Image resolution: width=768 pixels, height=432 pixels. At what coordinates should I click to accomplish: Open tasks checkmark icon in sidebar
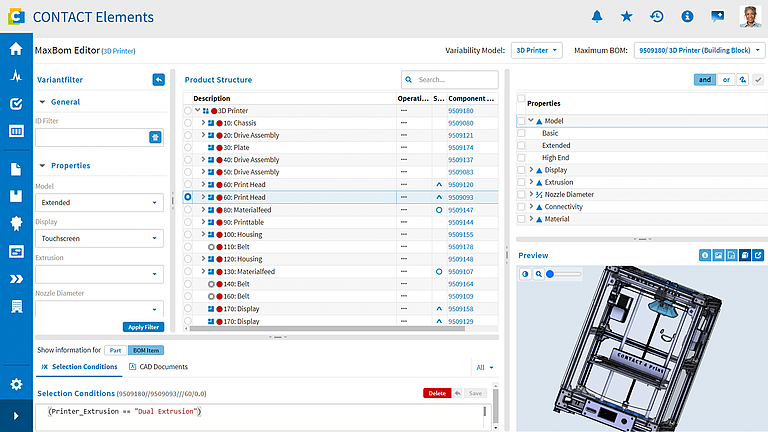pyautogui.click(x=16, y=103)
